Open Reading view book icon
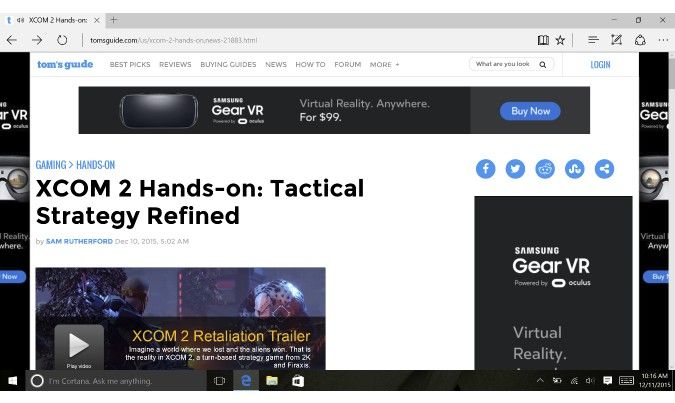Image resolution: width=675 pixels, height=403 pixels. click(x=543, y=40)
